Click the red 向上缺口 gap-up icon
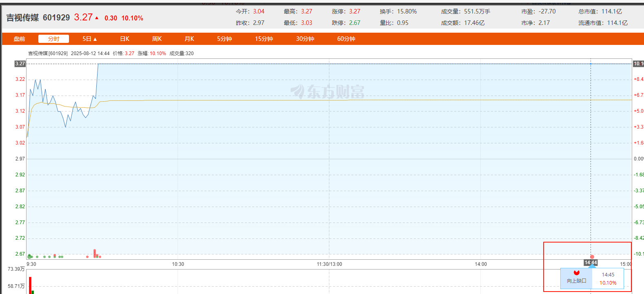Screen dimensions: 644x294 (577, 273)
